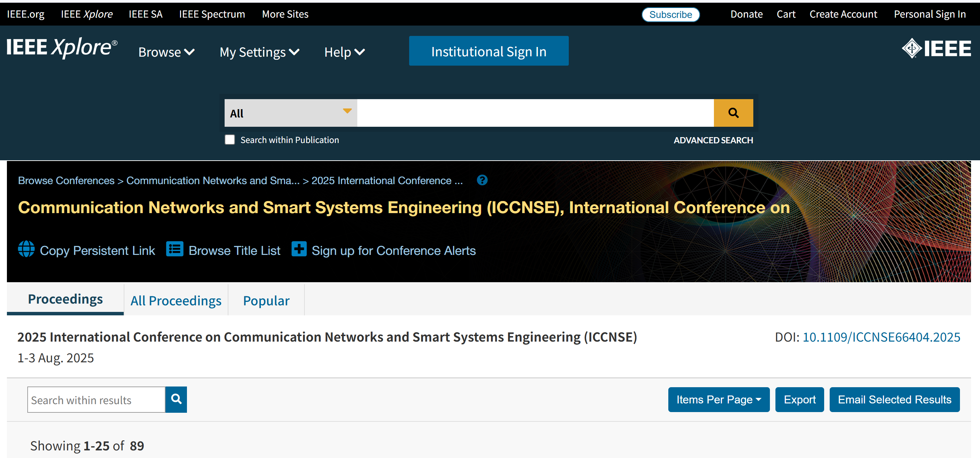Switch to the Popular tab

tap(266, 300)
